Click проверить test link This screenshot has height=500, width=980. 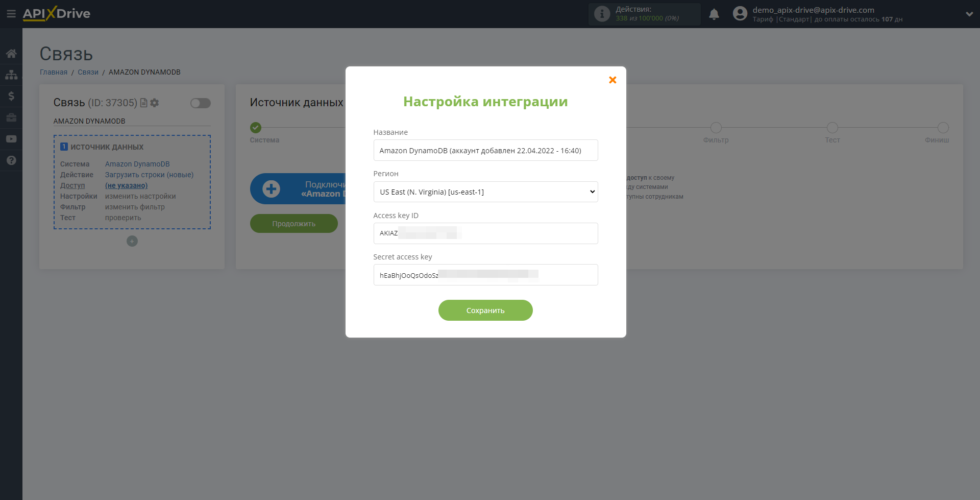click(x=123, y=218)
